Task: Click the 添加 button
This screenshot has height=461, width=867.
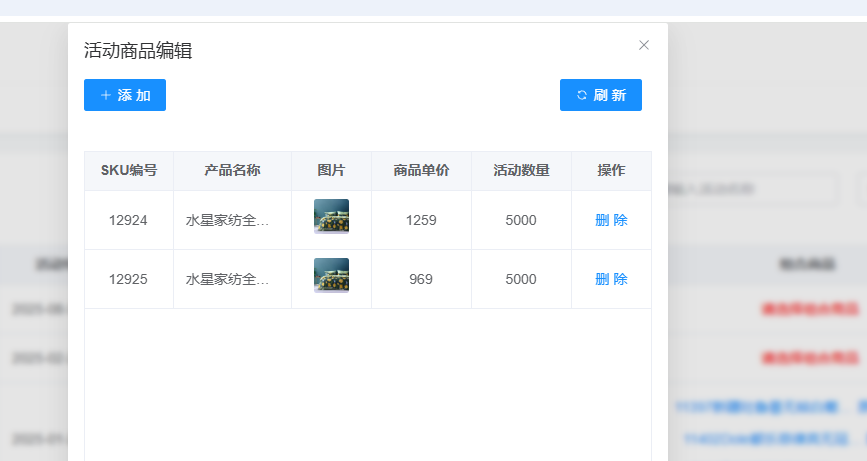Action: pos(125,95)
